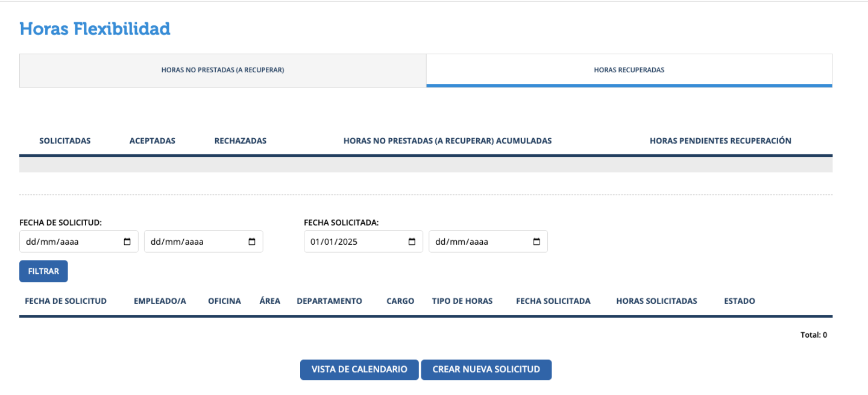Click Horas Pendientes Recuperación summary header

coord(720,141)
